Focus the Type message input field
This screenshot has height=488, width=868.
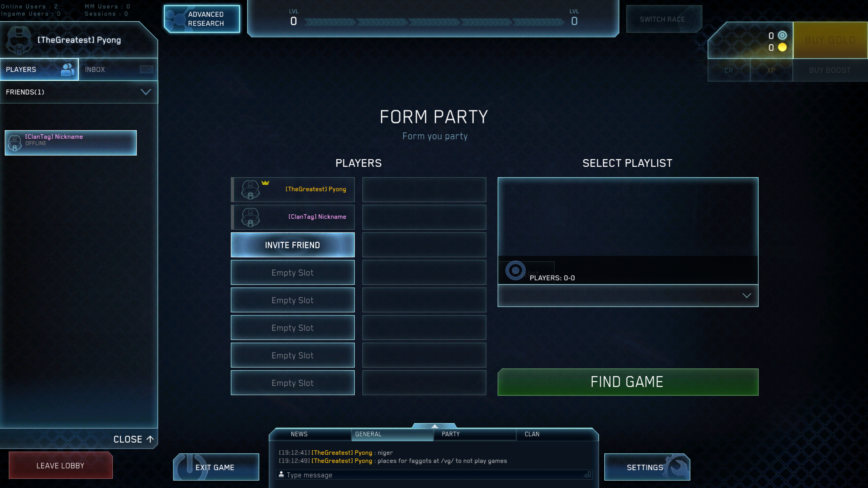click(x=434, y=475)
